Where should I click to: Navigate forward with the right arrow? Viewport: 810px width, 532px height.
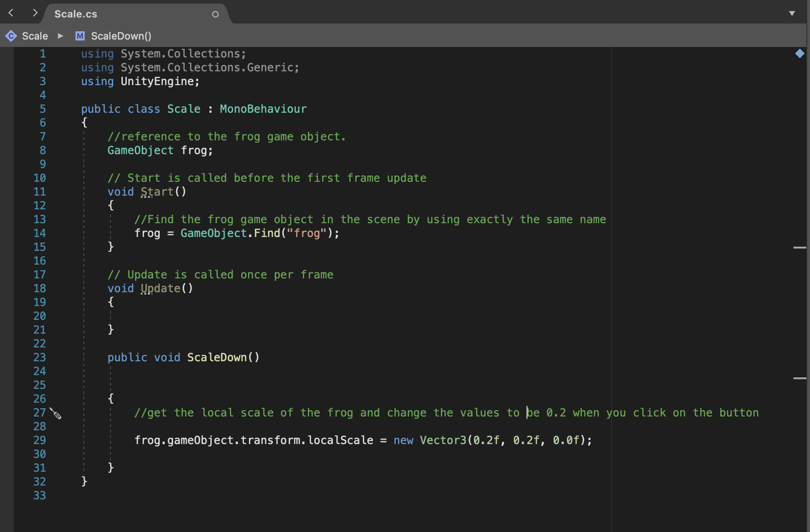tap(35, 13)
